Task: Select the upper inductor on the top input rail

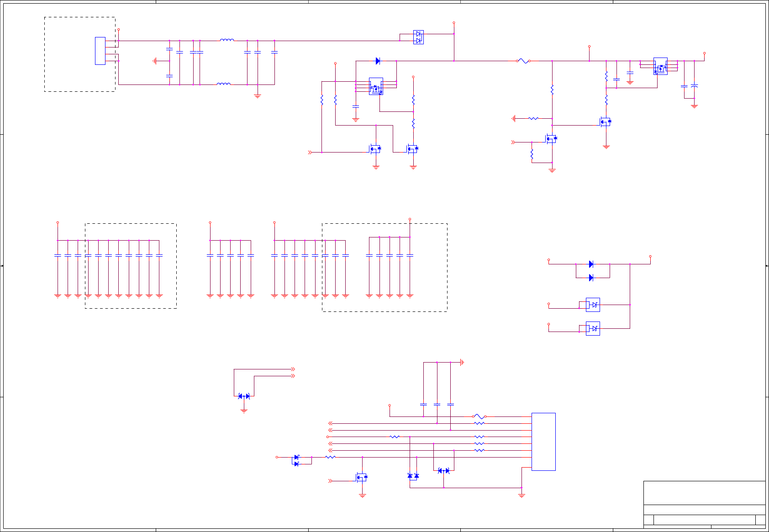Action: point(227,40)
